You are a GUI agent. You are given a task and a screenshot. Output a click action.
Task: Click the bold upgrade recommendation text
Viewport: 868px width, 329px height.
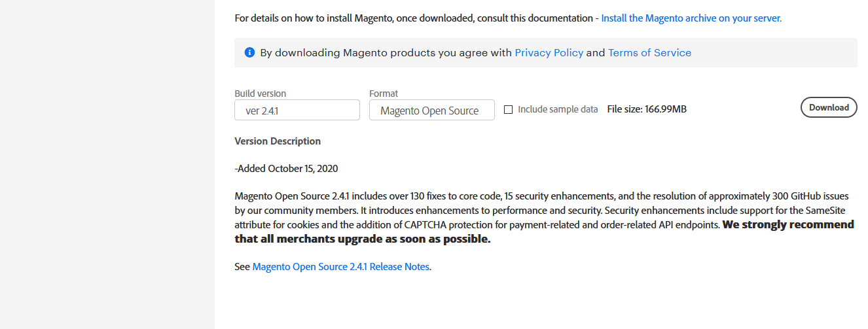point(362,239)
